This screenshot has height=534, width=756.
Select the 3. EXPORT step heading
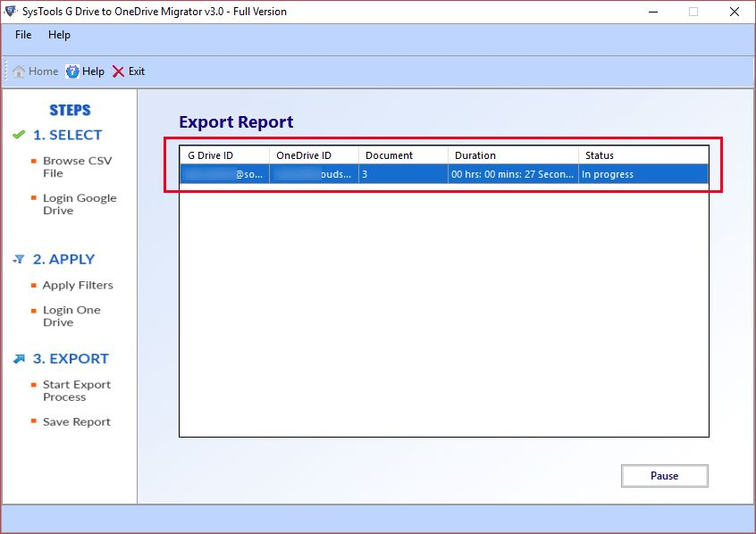(x=71, y=359)
